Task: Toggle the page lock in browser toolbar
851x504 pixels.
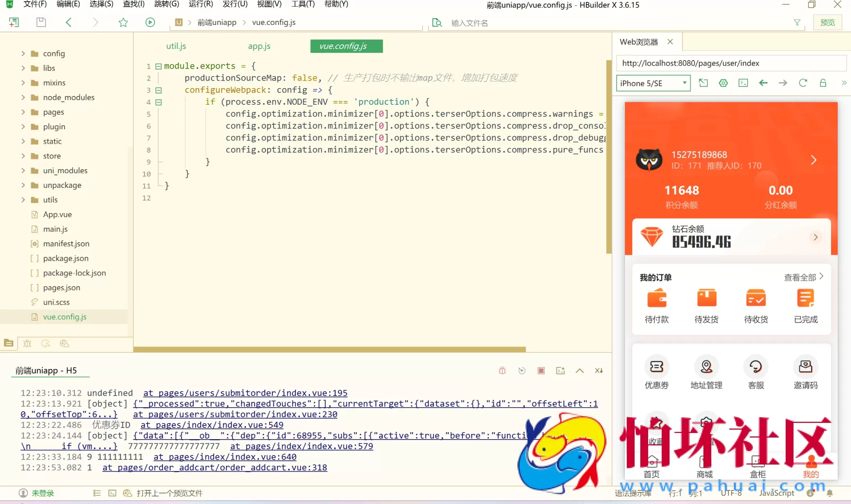Action: tap(823, 83)
